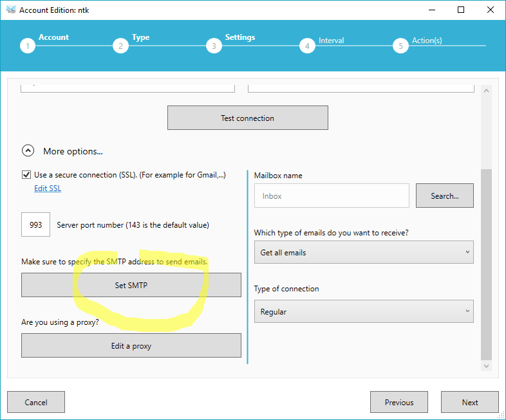This screenshot has height=420, width=506.
Task: Click the 'Make sure to specify the SMTP' text
Action: coord(115,261)
